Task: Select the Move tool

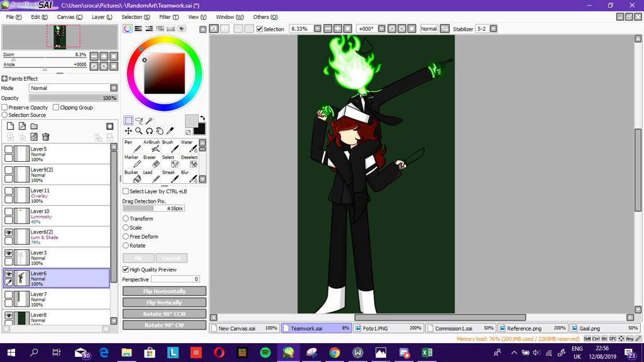Action: (128, 131)
